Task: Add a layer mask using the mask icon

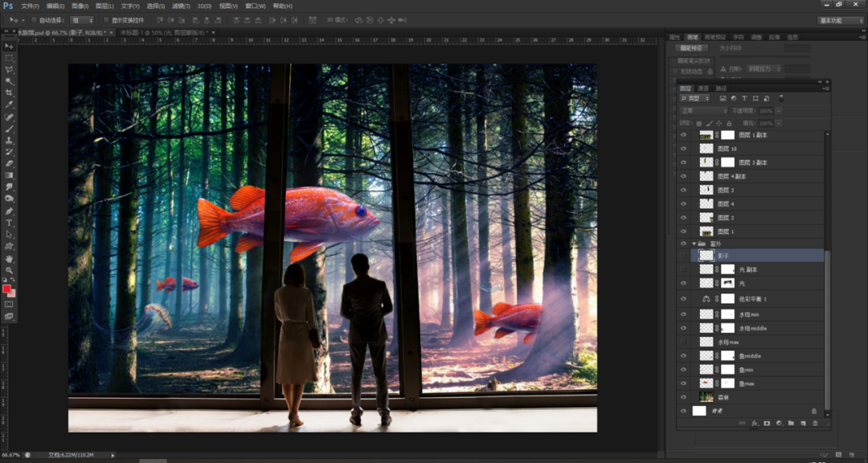Action: (767, 423)
